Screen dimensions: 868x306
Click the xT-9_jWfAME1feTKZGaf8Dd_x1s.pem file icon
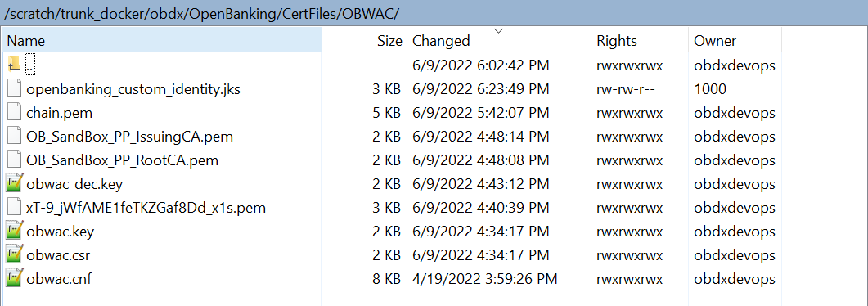point(15,208)
